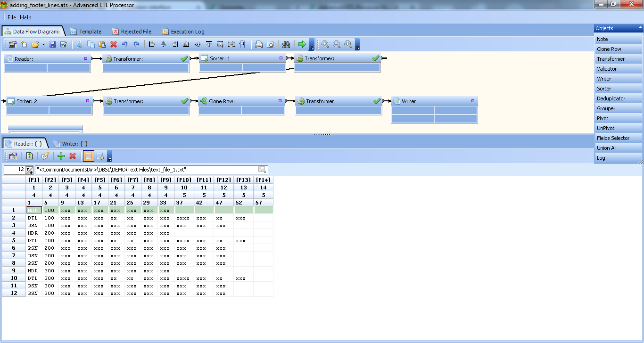Paste with the clipboard icon
The width and height of the screenshot is (644, 343).
(x=102, y=45)
